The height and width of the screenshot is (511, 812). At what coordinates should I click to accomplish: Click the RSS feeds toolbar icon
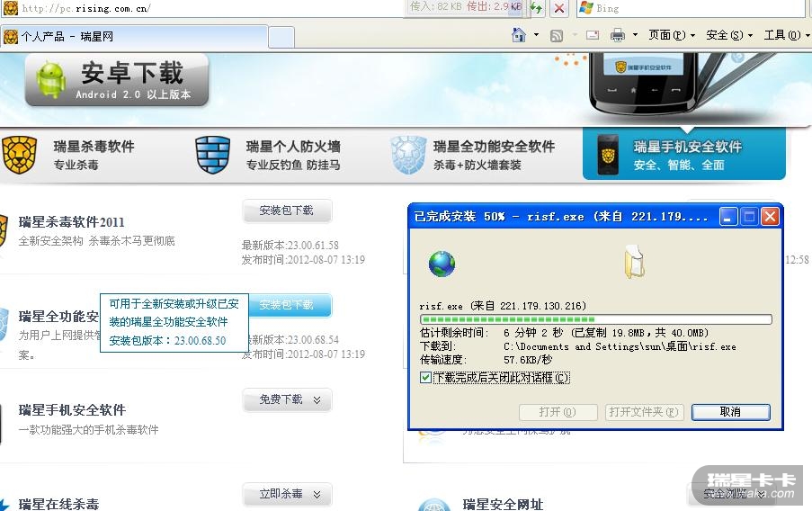pos(557,36)
